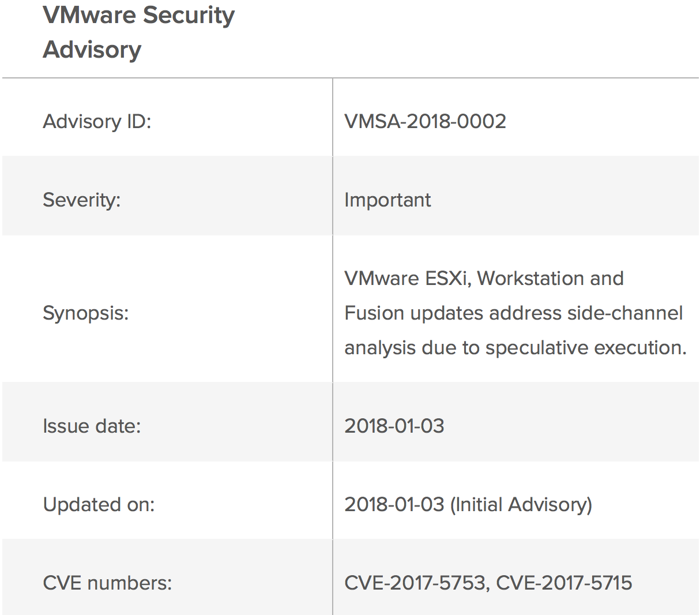Click the CVE numbers label
This screenshot has height=615, width=700.
[107, 583]
